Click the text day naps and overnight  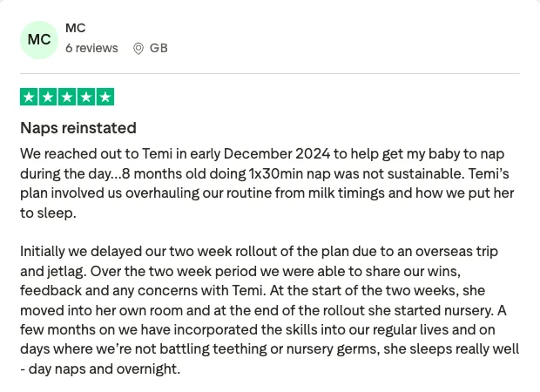pyautogui.click(x=104, y=369)
